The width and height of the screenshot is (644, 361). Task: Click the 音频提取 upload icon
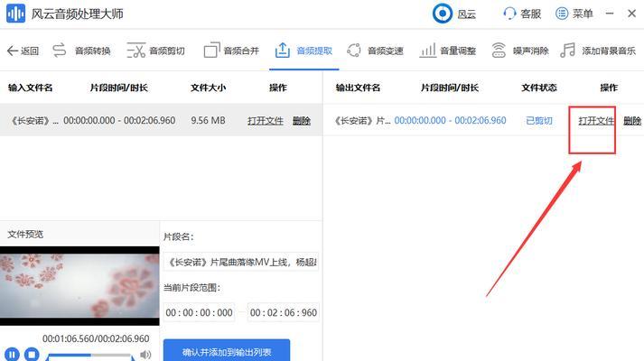pos(282,50)
